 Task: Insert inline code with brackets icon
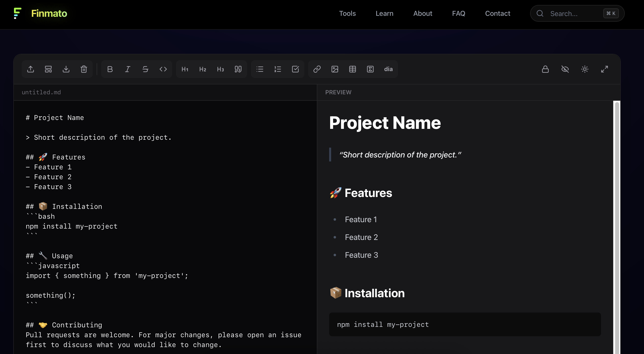(163, 69)
